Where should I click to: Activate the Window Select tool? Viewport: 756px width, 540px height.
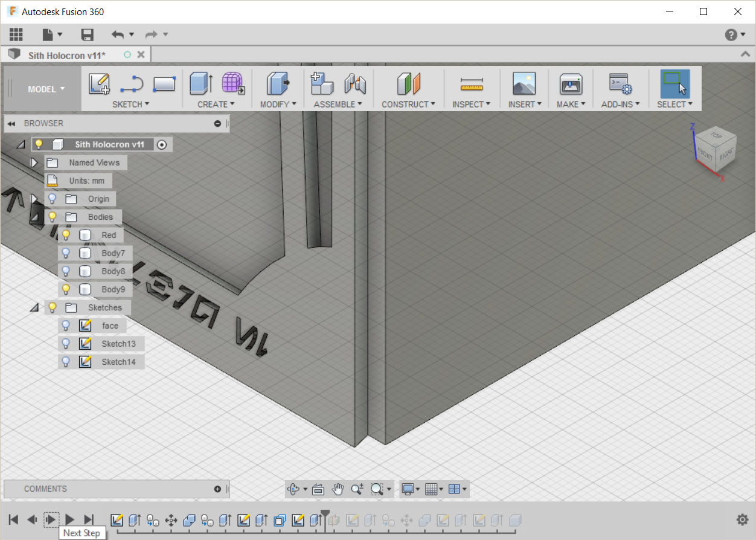[674, 83]
